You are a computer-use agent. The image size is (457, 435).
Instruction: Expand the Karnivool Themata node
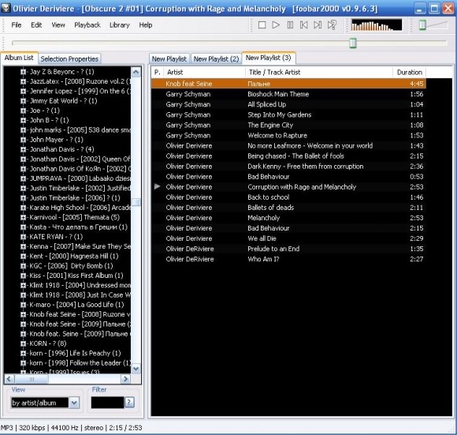point(23,217)
